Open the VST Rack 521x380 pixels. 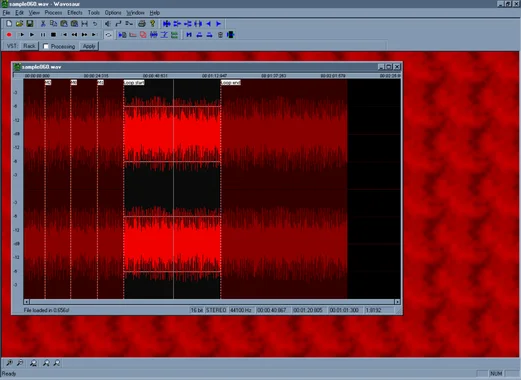click(x=29, y=46)
